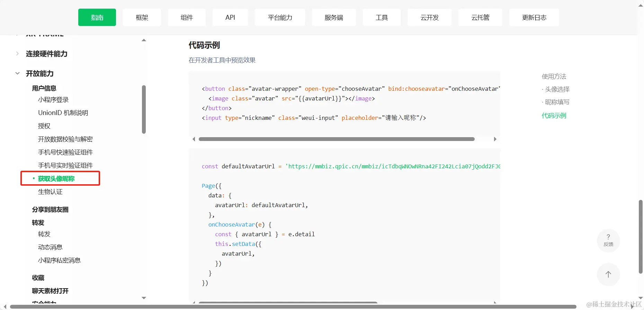Screen dimensions: 644x310
Task: Open the 组件 tab
Action: pos(187,17)
